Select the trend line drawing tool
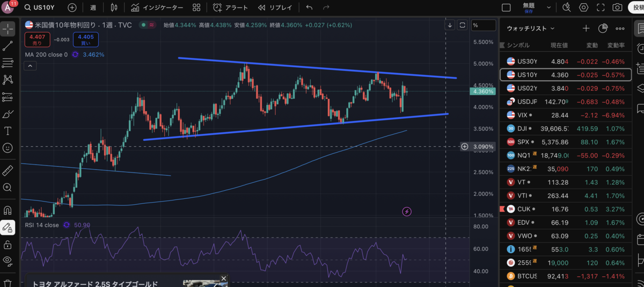 point(8,46)
